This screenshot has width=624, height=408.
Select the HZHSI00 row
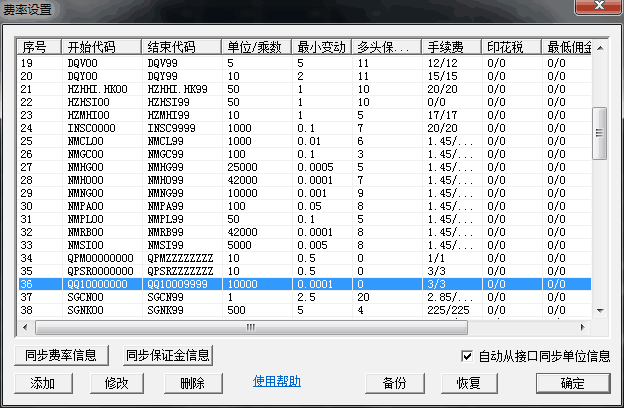305,102
